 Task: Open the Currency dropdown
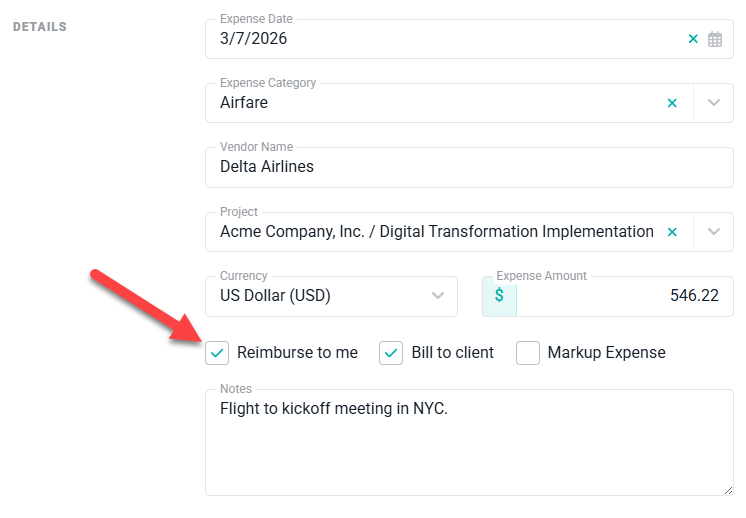[437, 296]
